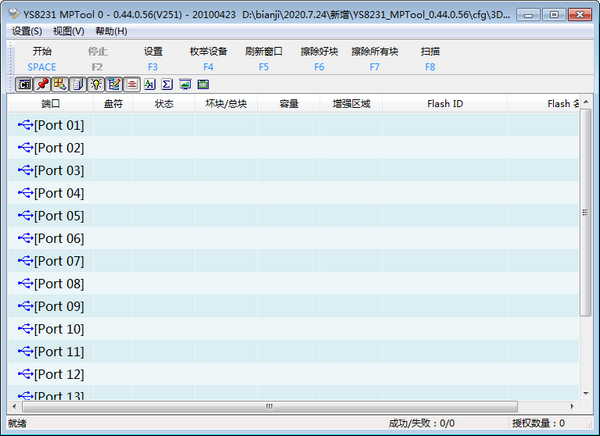Click the 容量 column header
Viewport: 600px width, 436px height.
(x=289, y=104)
